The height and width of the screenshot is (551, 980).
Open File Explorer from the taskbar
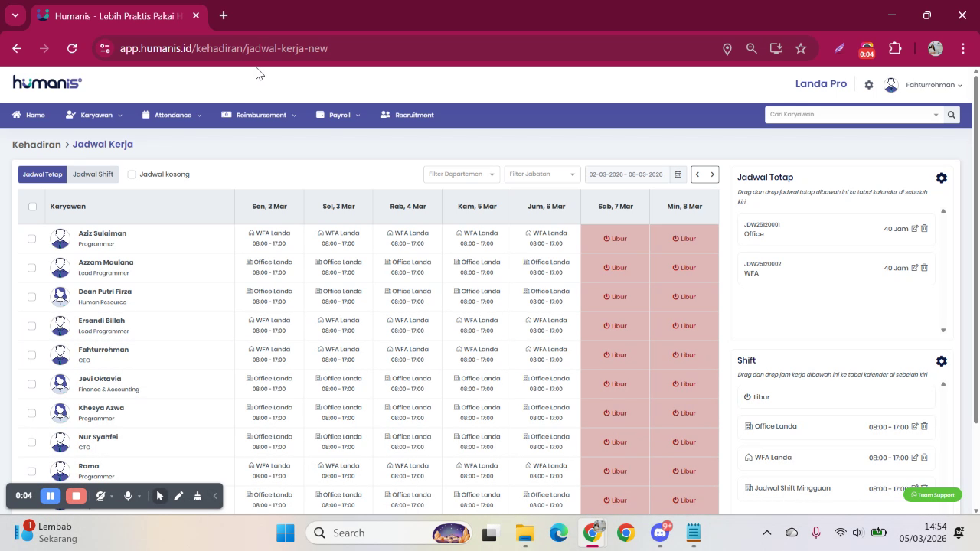pos(524,533)
